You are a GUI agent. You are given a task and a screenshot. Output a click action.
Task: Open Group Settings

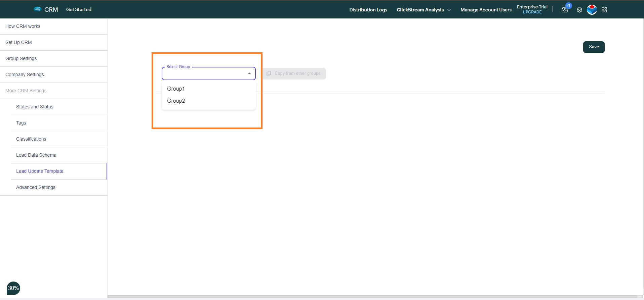(x=54, y=58)
